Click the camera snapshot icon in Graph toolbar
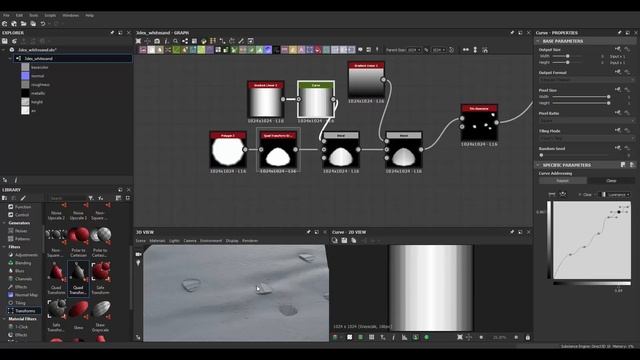This screenshot has height=360, width=640. pos(157,41)
